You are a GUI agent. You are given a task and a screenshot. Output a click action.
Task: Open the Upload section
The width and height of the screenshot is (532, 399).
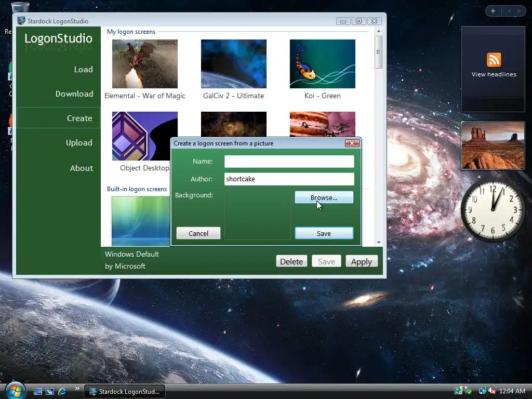[x=79, y=142]
